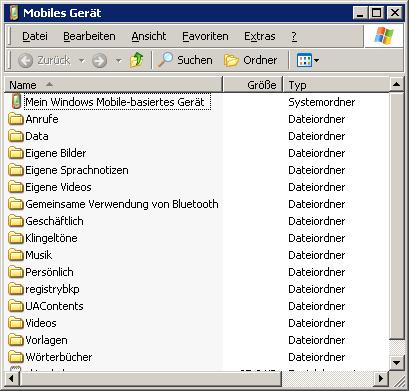Open the Datei menu
The height and width of the screenshot is (391, 409).
point(35,36)
